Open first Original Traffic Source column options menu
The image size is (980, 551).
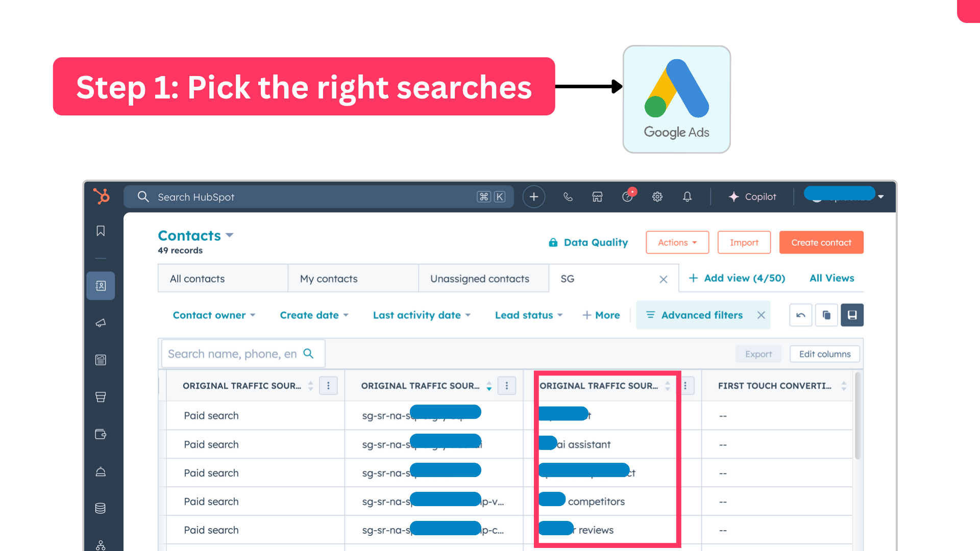(x=328, y=386)
